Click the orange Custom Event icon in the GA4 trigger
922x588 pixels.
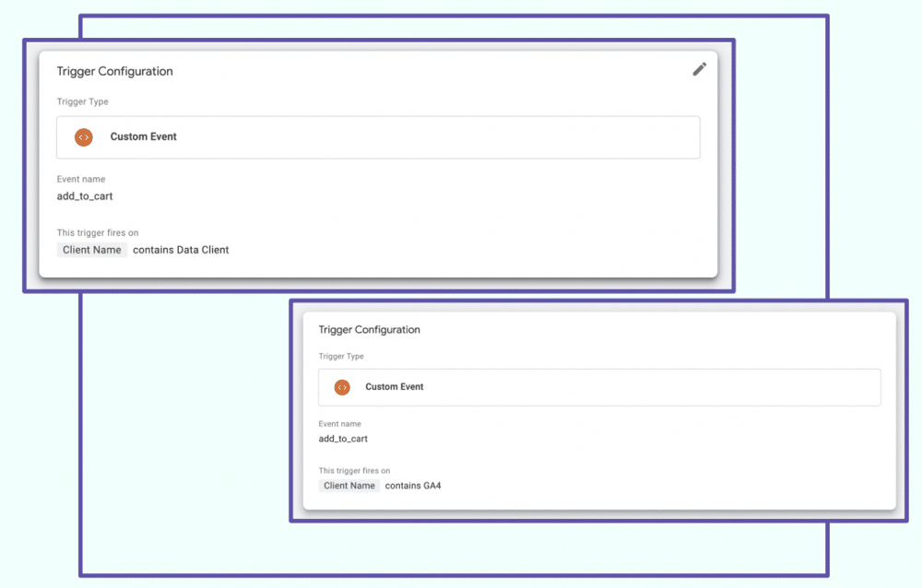[342, 387]
